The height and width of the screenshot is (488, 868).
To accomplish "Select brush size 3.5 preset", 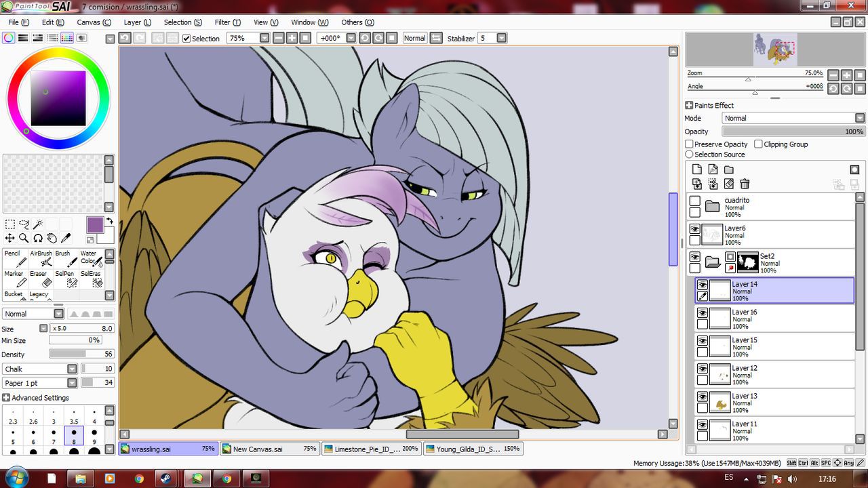I will [x=74, y=417].
